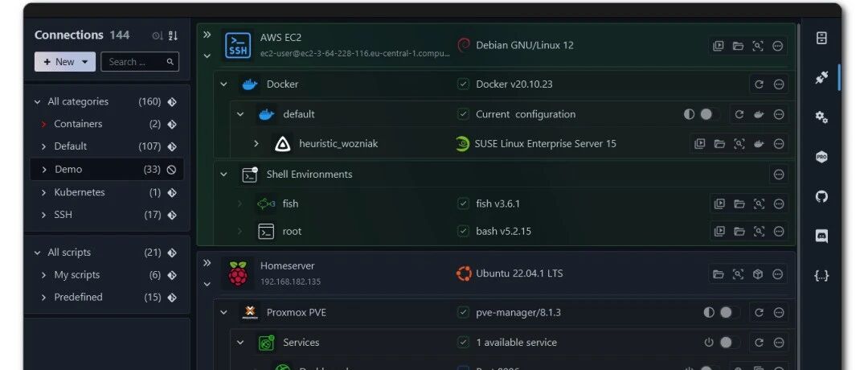868x370 pixels.
Task: Browse files on Homeserver
Action: (718, 274)
